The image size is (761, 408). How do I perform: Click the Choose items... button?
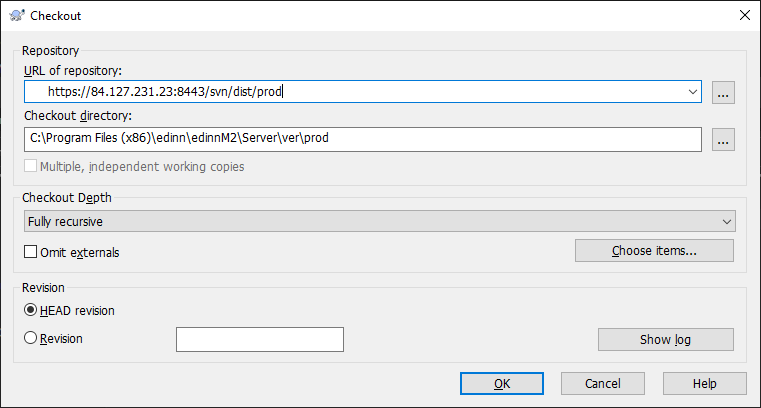[x=654, y=250]
